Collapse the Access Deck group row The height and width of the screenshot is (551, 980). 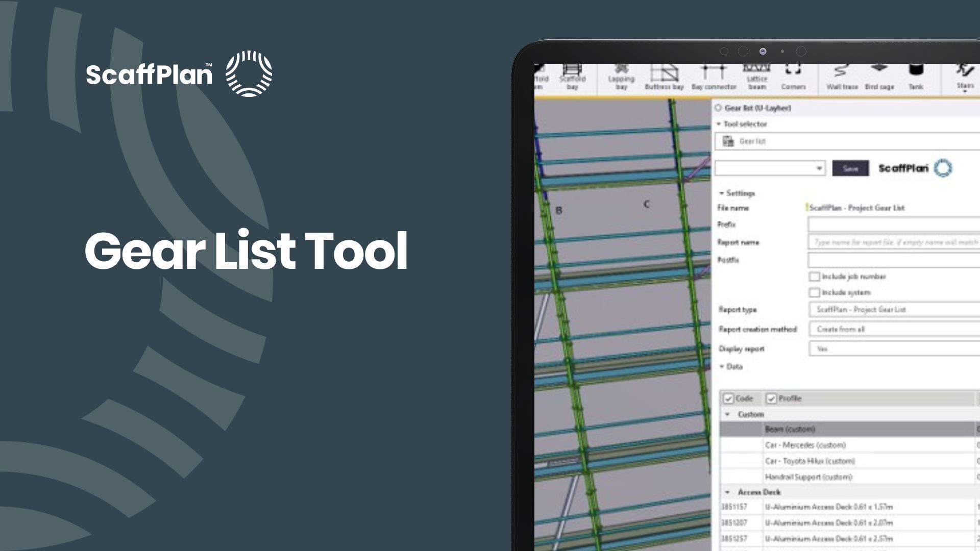(727, 492)
